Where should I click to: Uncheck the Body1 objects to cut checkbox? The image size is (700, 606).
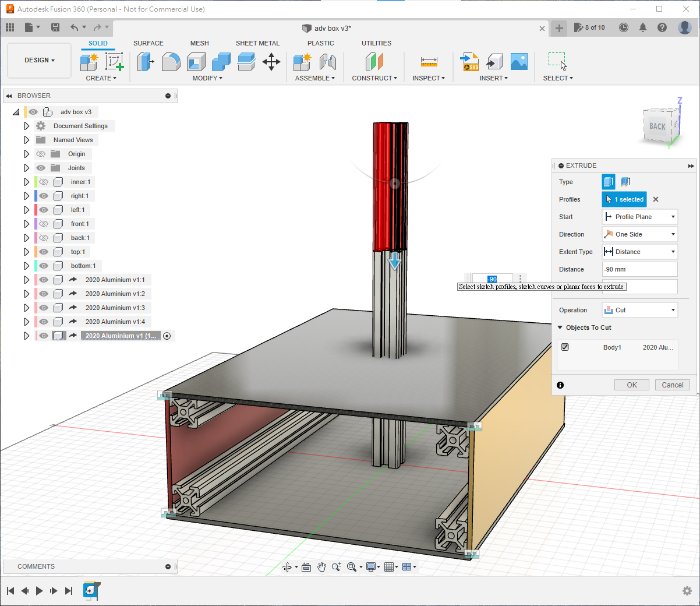point(565,347)
